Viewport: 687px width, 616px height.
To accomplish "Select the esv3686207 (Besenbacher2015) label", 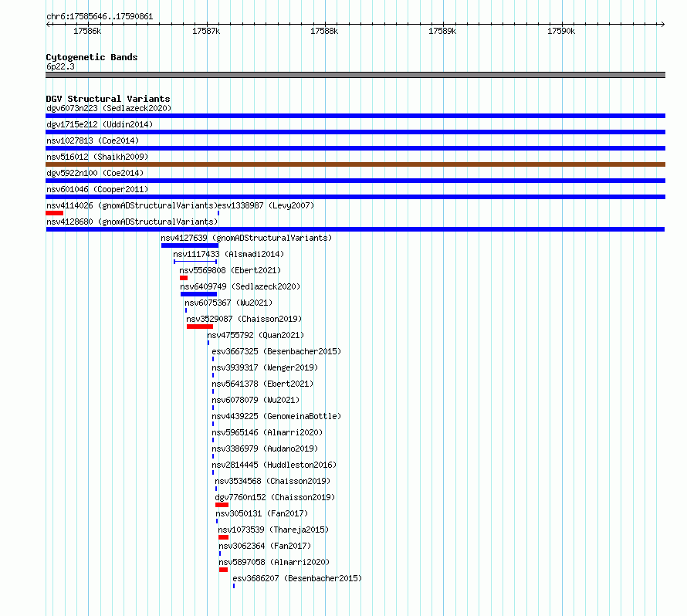I will point(297,578).
